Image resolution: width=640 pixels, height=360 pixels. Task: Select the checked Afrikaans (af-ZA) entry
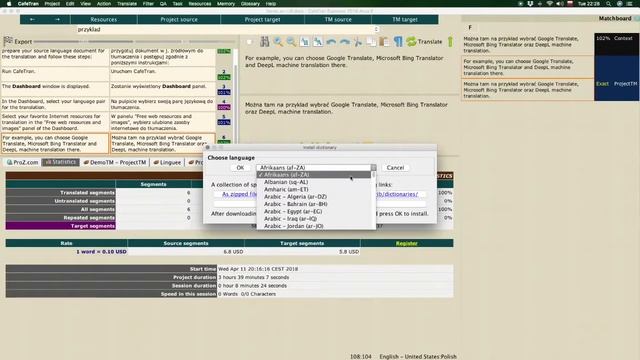pyautogui.click(x=314, y=175)
